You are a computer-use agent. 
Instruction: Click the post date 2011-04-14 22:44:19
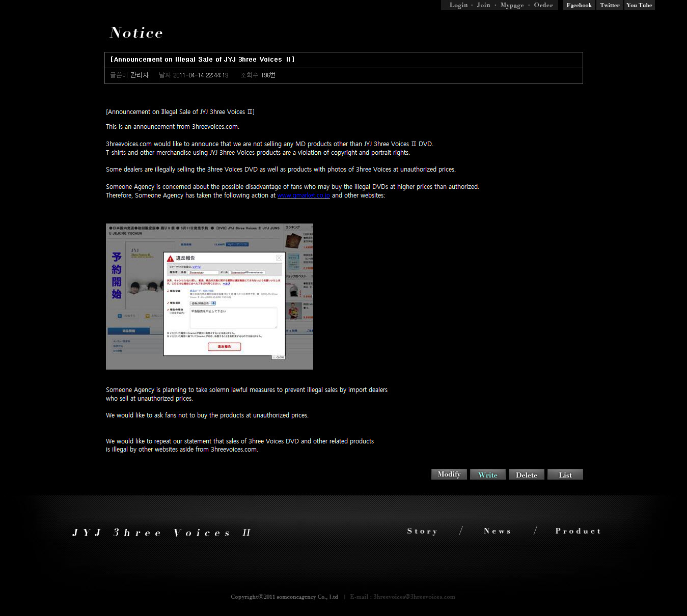[x=201, y=75]
